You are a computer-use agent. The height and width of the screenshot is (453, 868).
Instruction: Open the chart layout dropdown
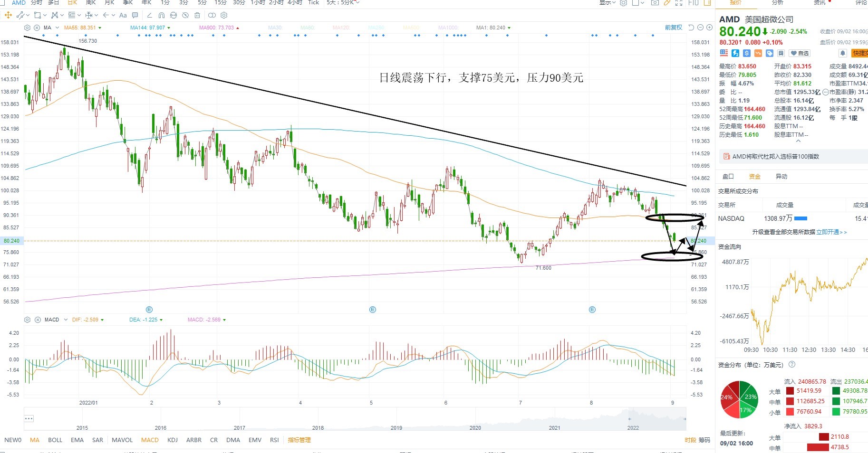638,2
